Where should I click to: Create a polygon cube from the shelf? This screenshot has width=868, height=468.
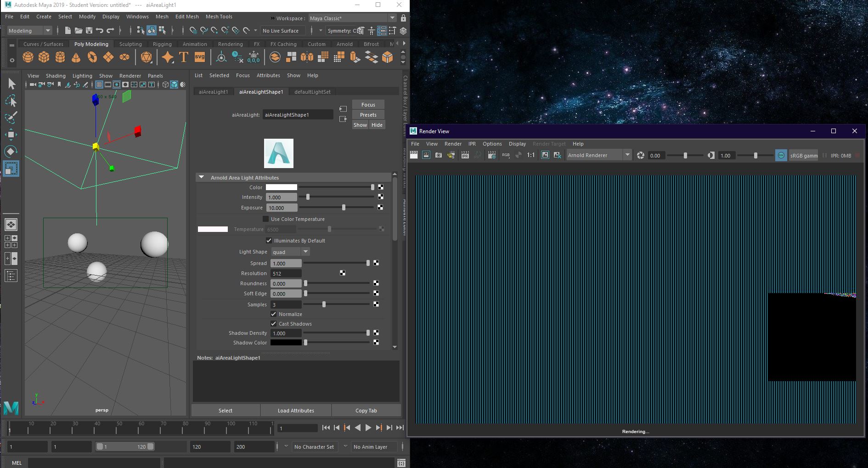point(44,57)
